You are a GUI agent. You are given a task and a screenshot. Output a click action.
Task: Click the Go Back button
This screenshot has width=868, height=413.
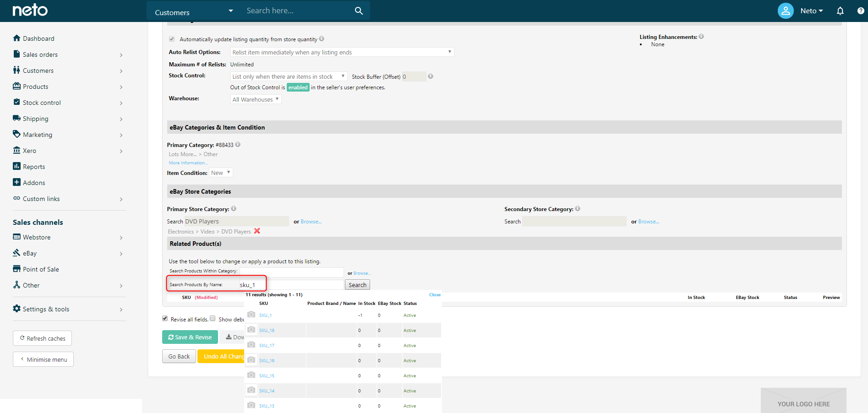click(179, 356)
